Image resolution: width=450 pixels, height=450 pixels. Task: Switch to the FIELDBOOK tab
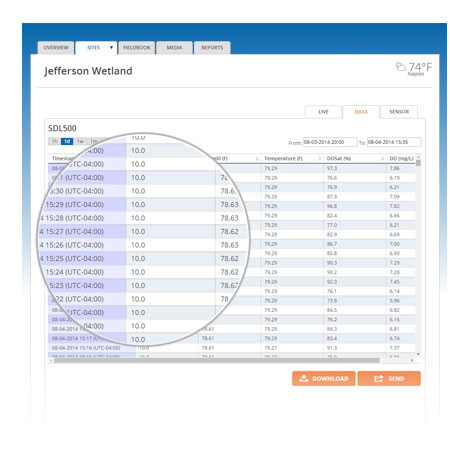point(137,48)
